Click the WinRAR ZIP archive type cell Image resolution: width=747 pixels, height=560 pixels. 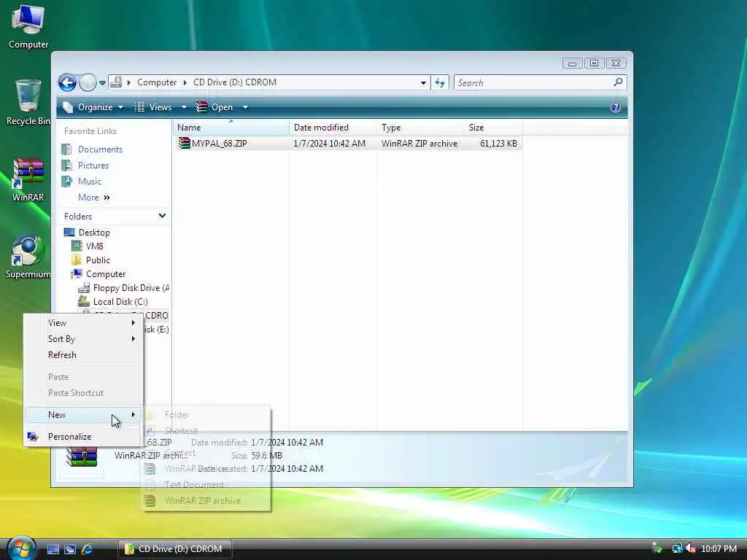click(x=419, y=144)
